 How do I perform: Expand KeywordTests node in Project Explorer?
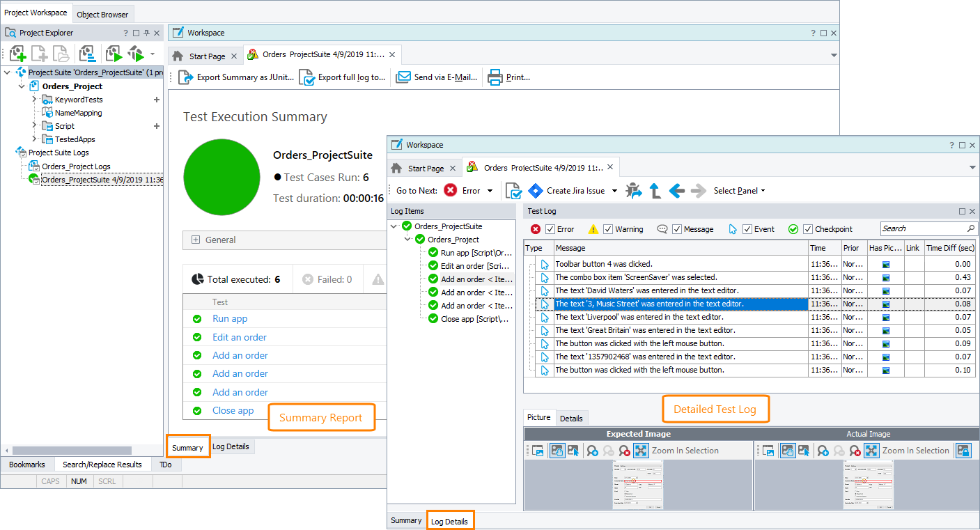coord(34,100)
